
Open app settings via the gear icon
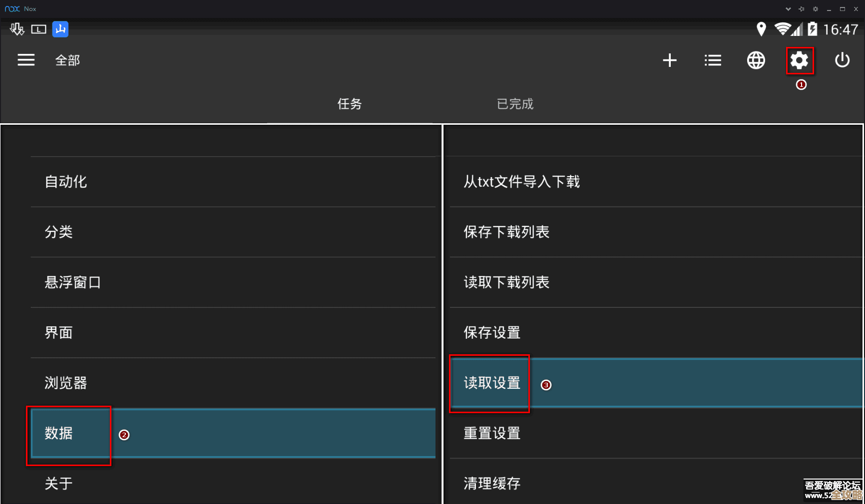800,60
